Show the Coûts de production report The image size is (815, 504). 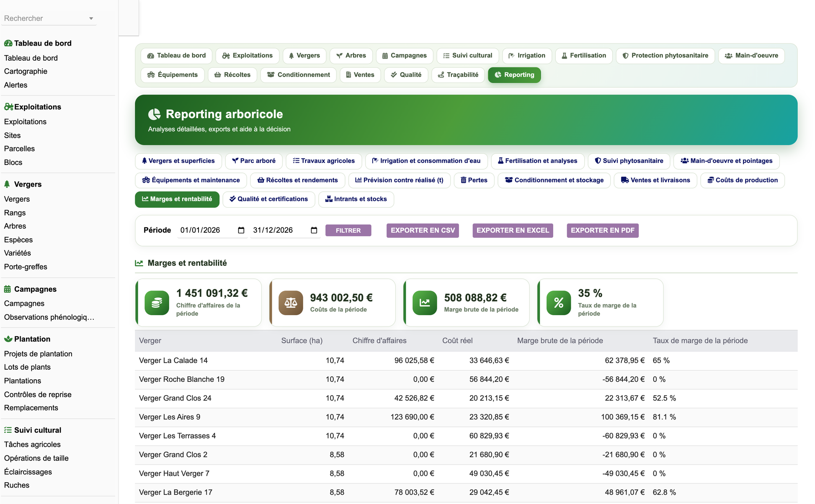pyautogui.click(x=743, y=180)
